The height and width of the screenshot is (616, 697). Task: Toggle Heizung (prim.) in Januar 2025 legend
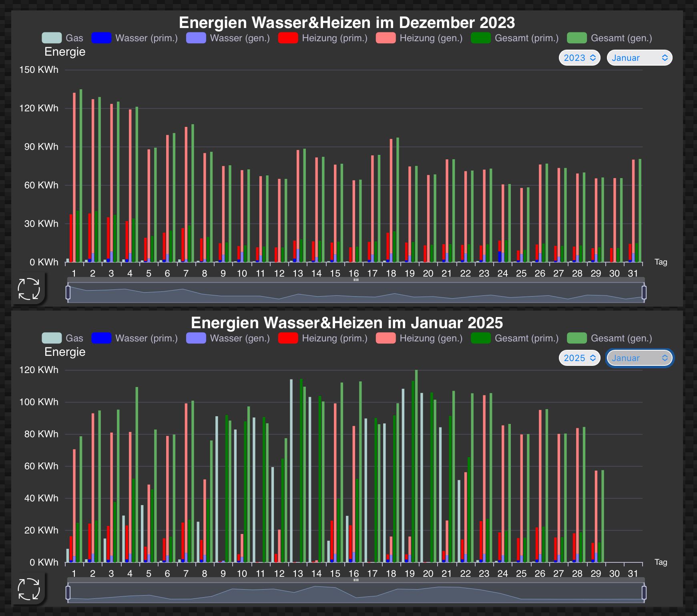[x=323, y=338]
